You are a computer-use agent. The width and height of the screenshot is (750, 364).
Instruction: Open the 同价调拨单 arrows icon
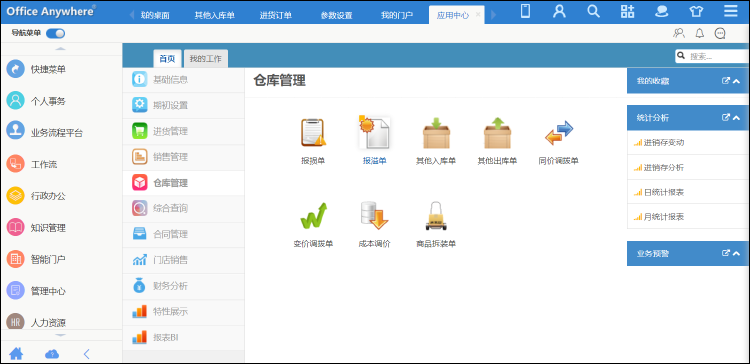[x=558, y=133]
